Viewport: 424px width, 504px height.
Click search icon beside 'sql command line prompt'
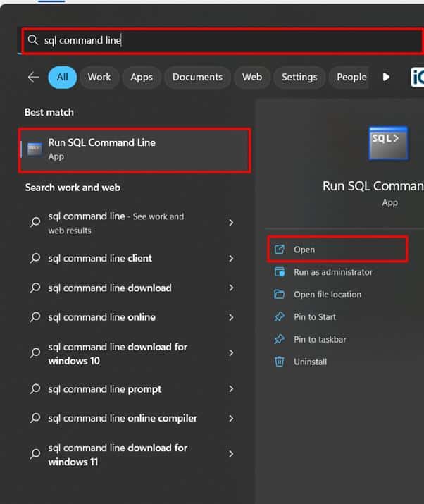(x=35, y=389)
